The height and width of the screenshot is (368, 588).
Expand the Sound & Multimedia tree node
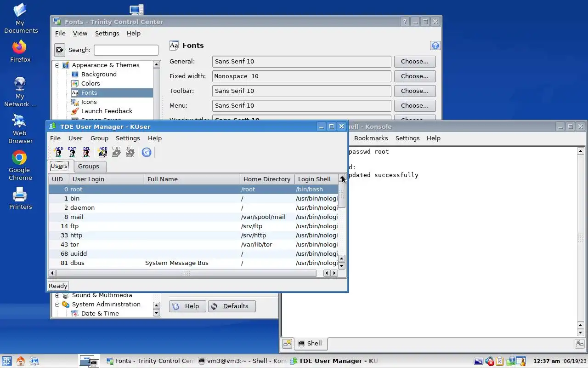[57, 295]
